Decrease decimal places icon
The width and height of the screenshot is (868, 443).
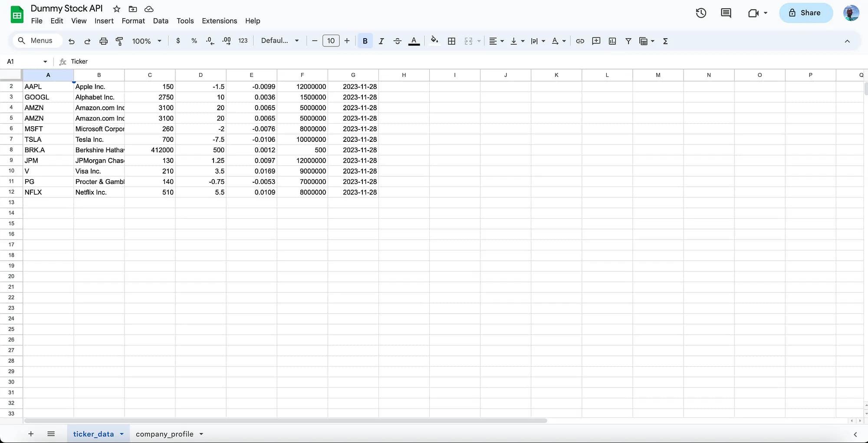pos(210,41)
